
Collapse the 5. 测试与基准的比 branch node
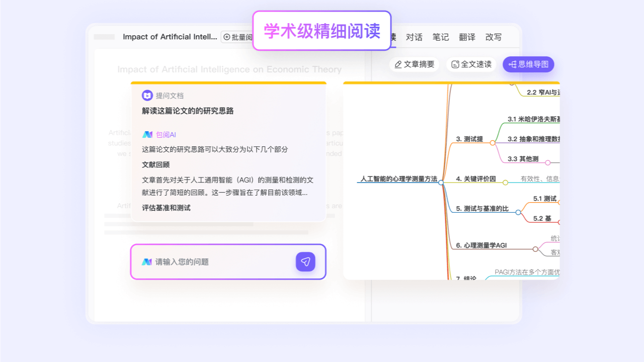(x=518, y=213)
